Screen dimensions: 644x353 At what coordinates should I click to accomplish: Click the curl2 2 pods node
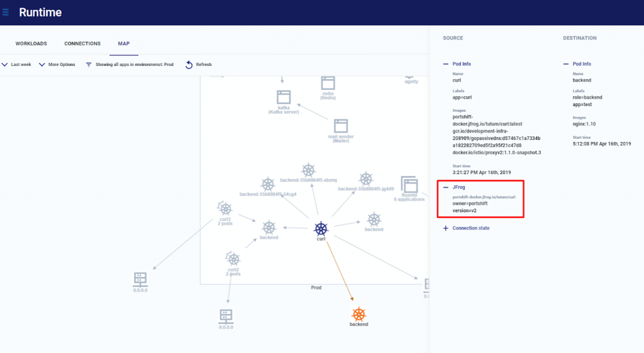pos(233,258)
